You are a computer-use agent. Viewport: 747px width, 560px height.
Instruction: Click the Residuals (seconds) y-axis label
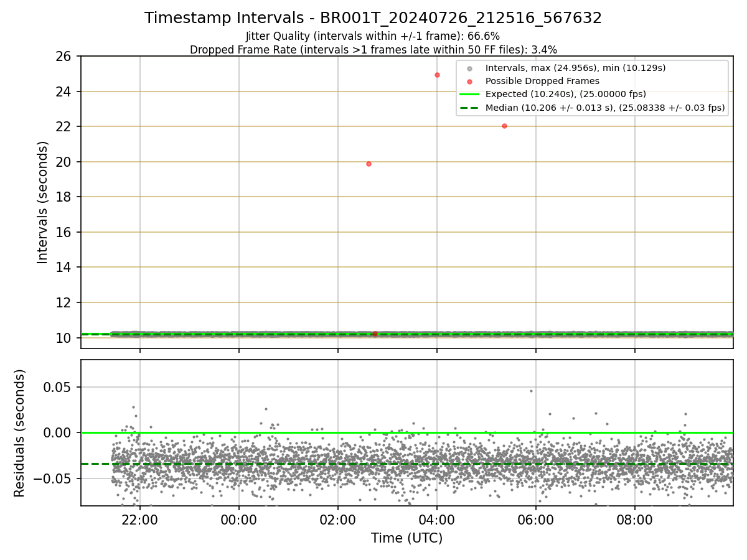20,433
